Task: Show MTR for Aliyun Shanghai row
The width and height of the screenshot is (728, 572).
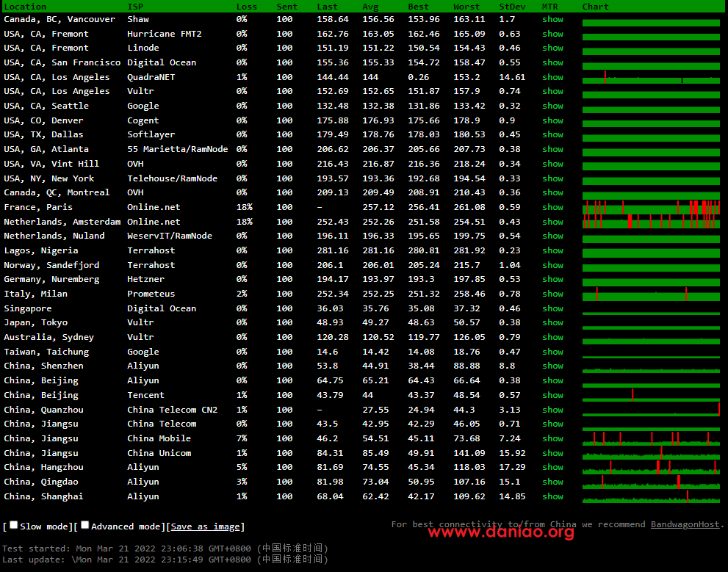Action: pos(552,496)
